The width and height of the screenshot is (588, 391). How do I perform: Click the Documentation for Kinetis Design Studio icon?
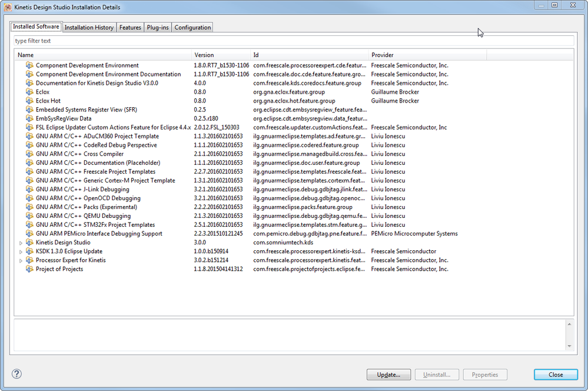pos(29,83)
